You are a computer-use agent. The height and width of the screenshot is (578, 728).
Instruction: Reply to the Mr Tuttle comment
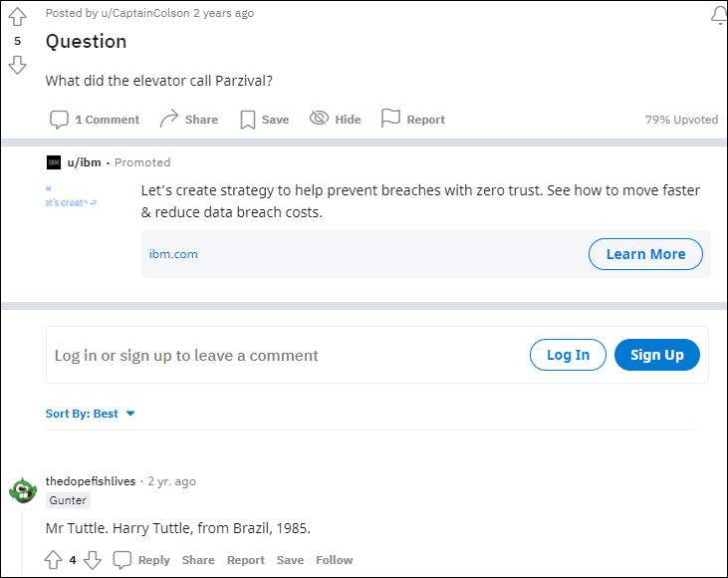click(141, 560)
